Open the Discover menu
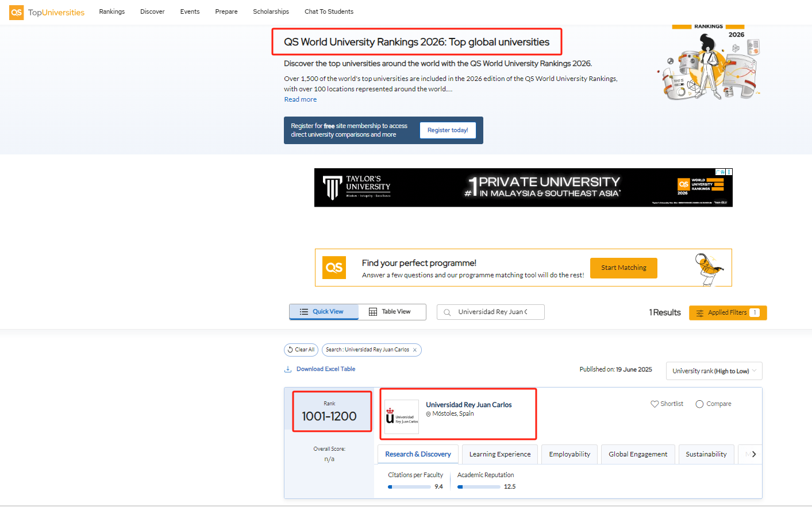Viewport: 812px width, 507px height. click(152, 11)
